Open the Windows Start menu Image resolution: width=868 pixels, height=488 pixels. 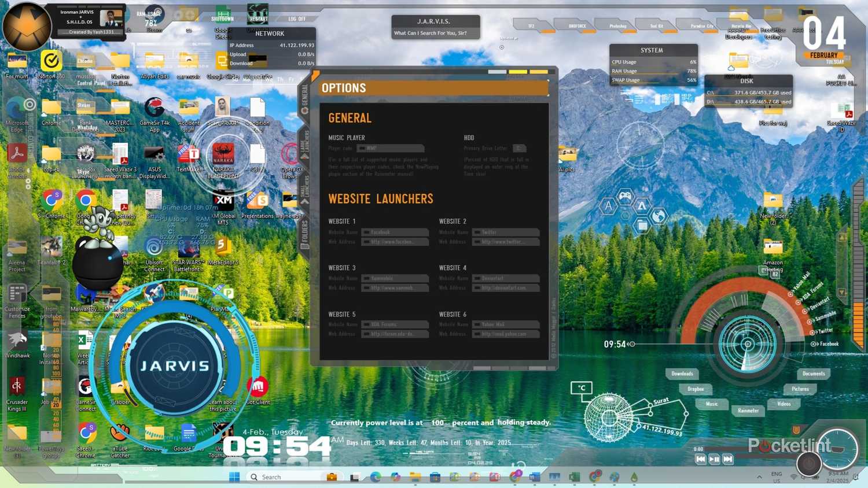(x=234, y=477)
